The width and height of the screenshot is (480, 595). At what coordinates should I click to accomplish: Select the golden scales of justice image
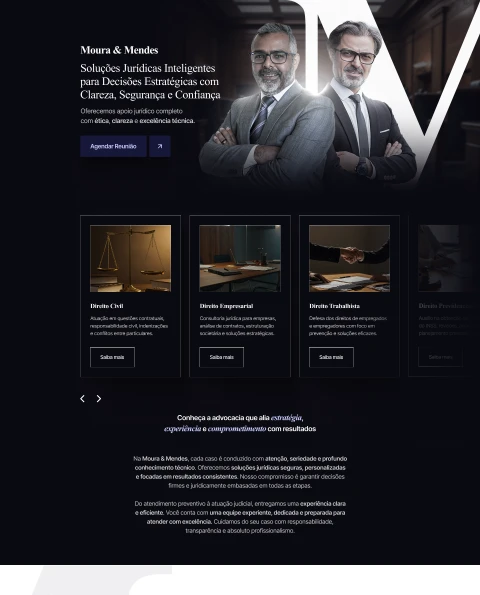pyautogui.click(x=131, y=258)
